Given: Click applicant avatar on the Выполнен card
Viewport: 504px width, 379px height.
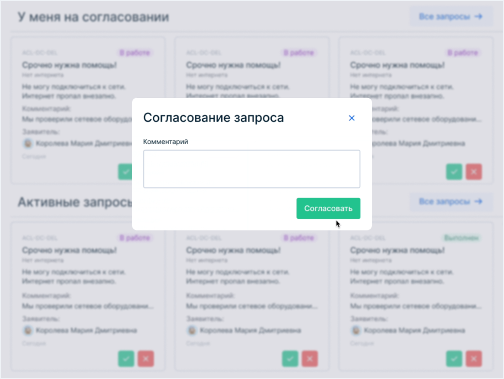Looking at the screenshot, I should coord(356,330).
